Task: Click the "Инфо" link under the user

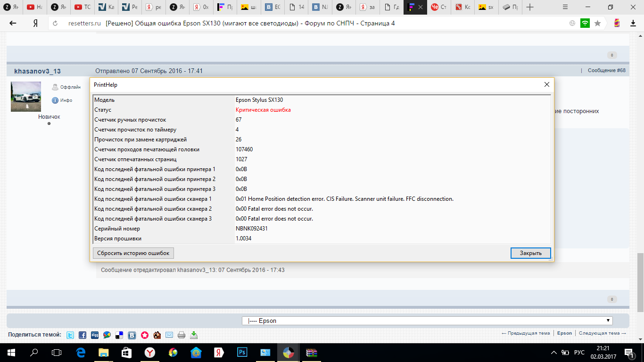Action: pyautogui.click(x=66, y=100)
